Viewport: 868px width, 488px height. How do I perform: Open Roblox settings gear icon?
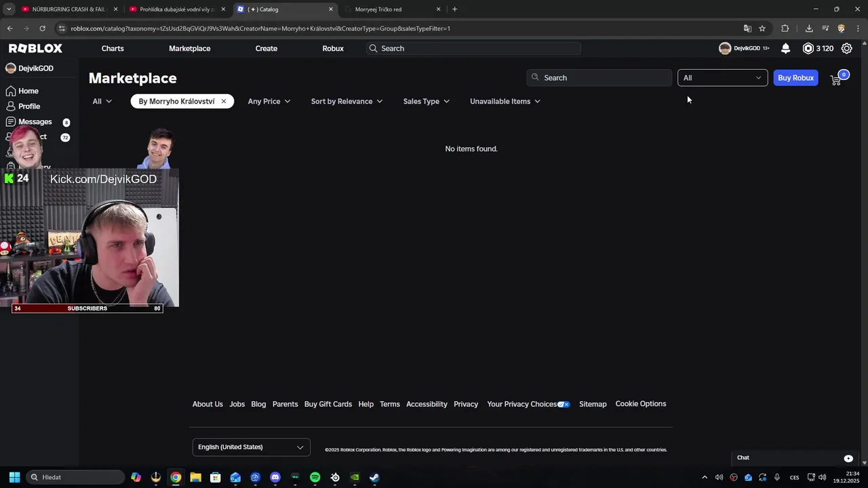(x=846, y=48)
